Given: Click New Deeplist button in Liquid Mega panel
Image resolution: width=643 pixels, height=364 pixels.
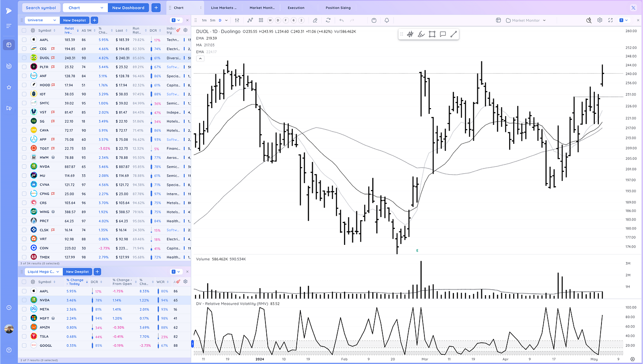Looking at the screenshot, I should [77, 272].
